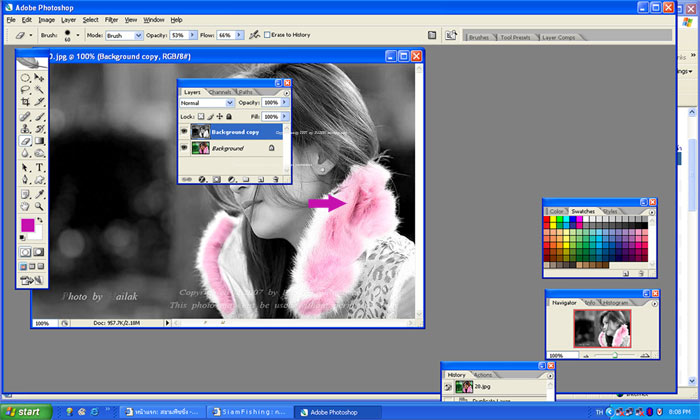Select the Custom Shape tool

(x=39, y=180)
